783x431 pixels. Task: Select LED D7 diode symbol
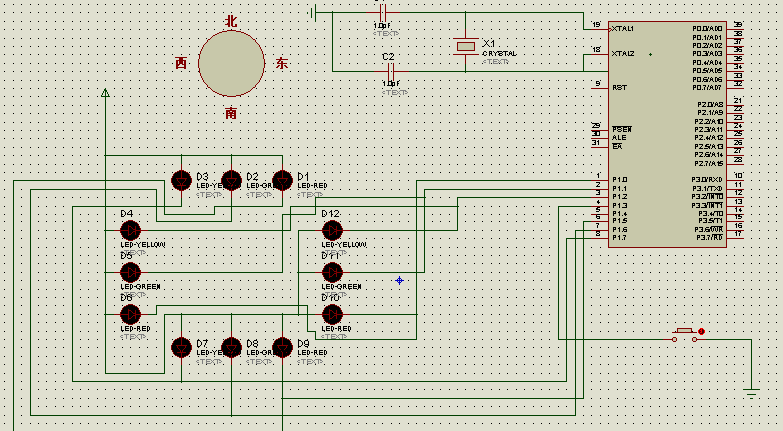[x=181, y=348]
